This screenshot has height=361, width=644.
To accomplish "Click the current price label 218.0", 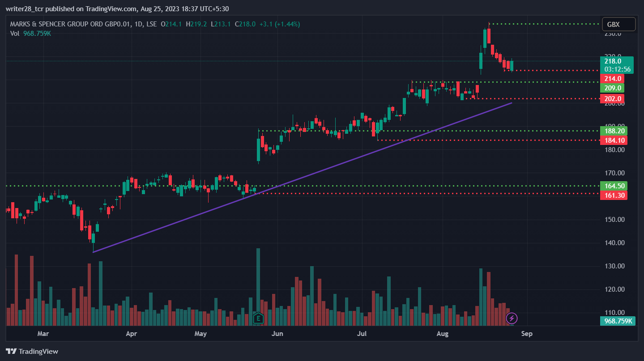I will pos(617,61).
